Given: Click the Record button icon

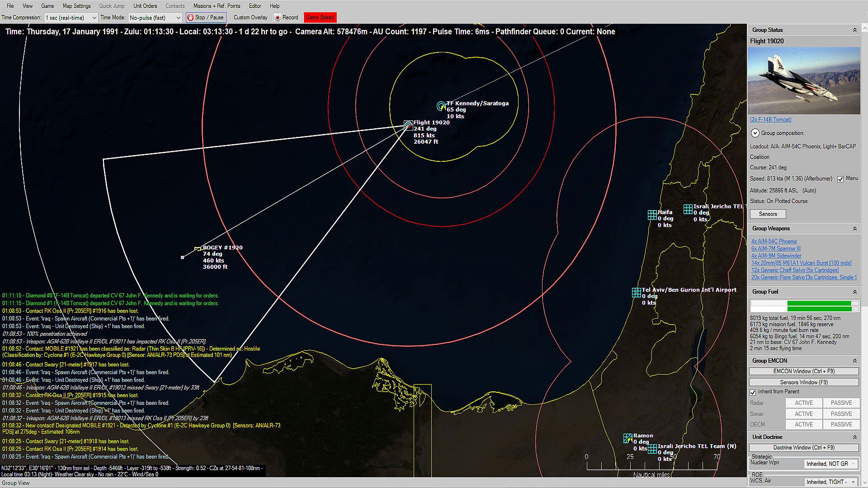Looking at the screenshot, I should point(278,18).
